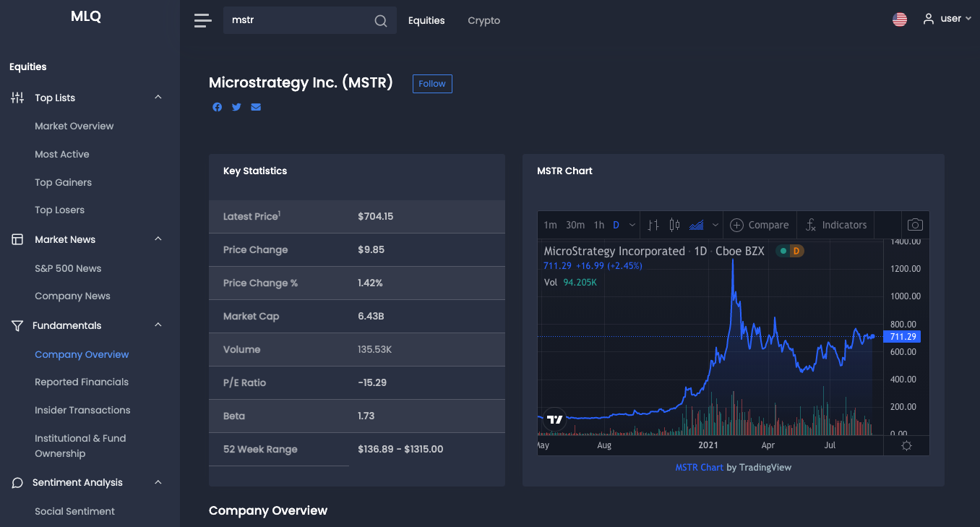The height and width of the screenshot is (527, 980).
Task: Click the Latest Price value $704.15
Action: pyautogui.click(x=376, y=216)
